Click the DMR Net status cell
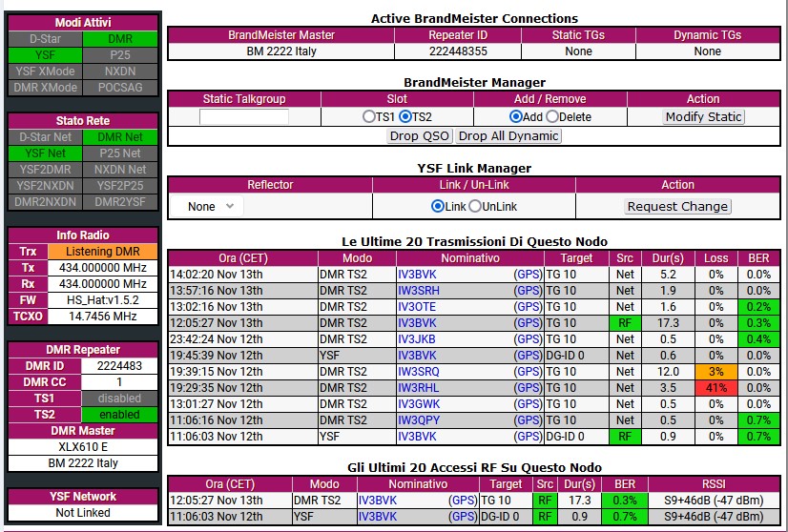The width and height of the screenshot is (788, 532). (120, 137)
